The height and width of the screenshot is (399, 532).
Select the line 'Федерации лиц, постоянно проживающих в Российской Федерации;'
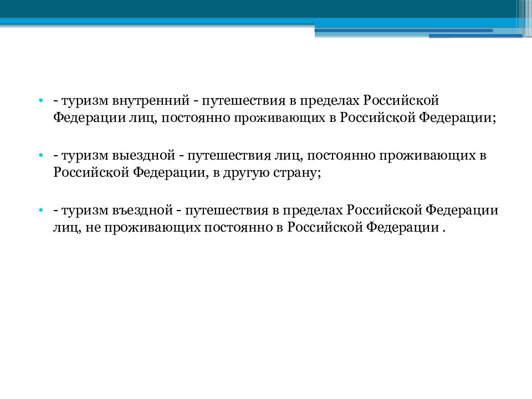[274, 118]
